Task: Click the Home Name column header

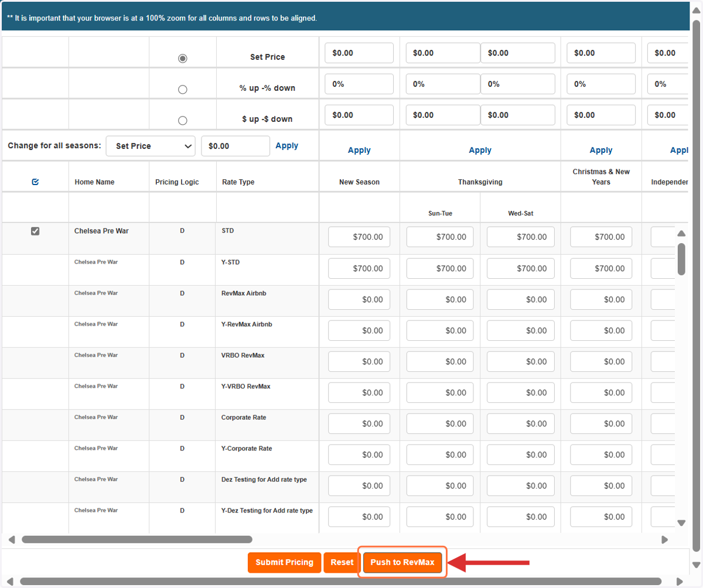Action: point(94,182)
